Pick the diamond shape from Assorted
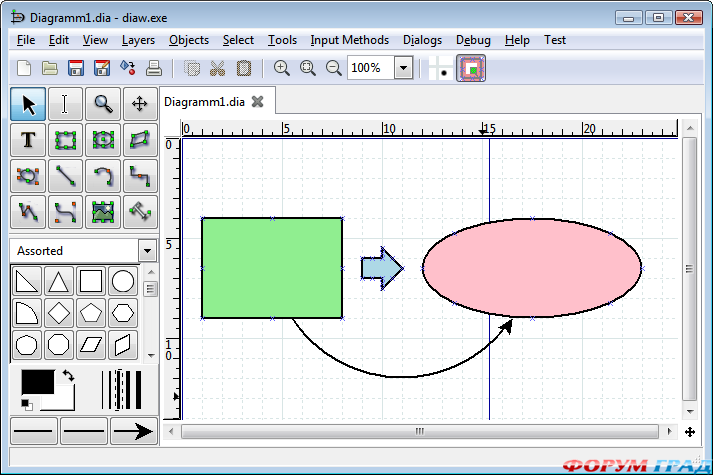This screenshot has width=713, height=475. coord(59,313)
